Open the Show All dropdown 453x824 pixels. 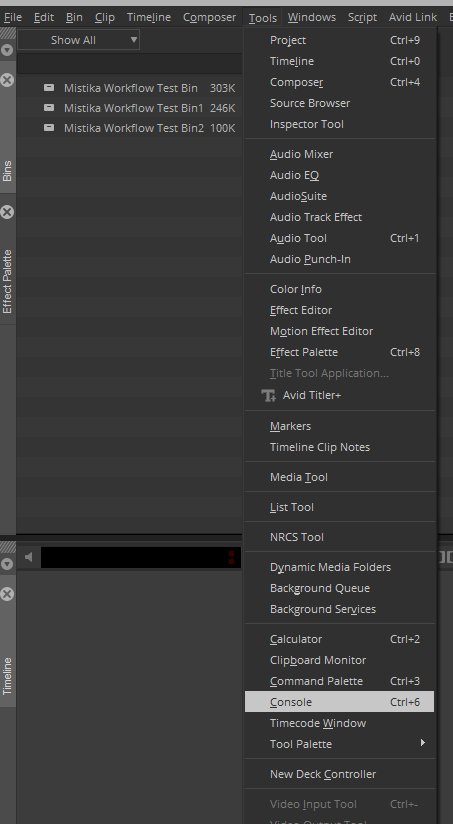78,40
